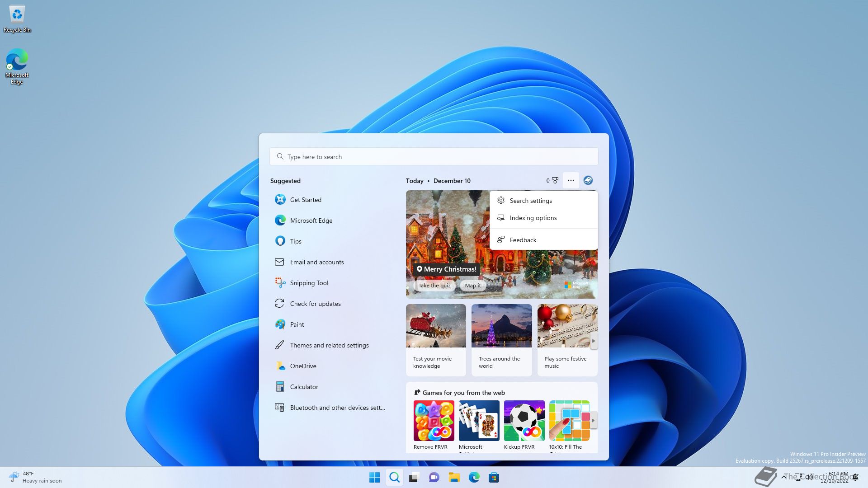868x488 pixels.
Task: Show hidden icons in the system tray
Action: (x=784, y=477)
